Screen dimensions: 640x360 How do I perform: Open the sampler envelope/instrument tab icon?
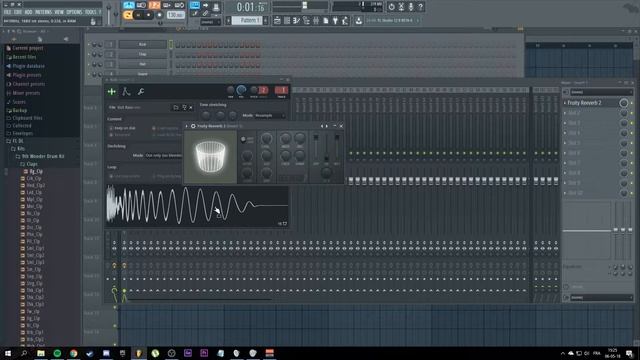(126, 92)
